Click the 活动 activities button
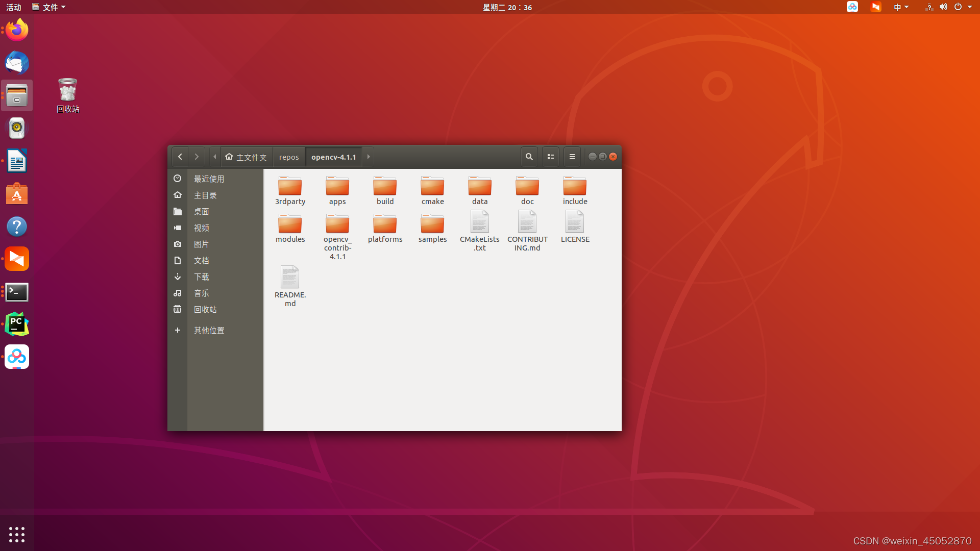This screenshot has height=551, width=980. (x=14, y=7)
